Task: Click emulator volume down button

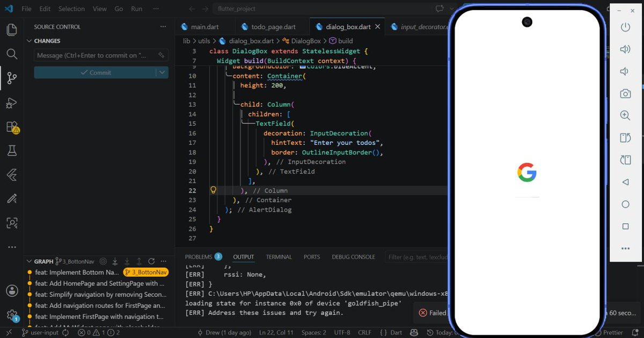Action: 625,71
